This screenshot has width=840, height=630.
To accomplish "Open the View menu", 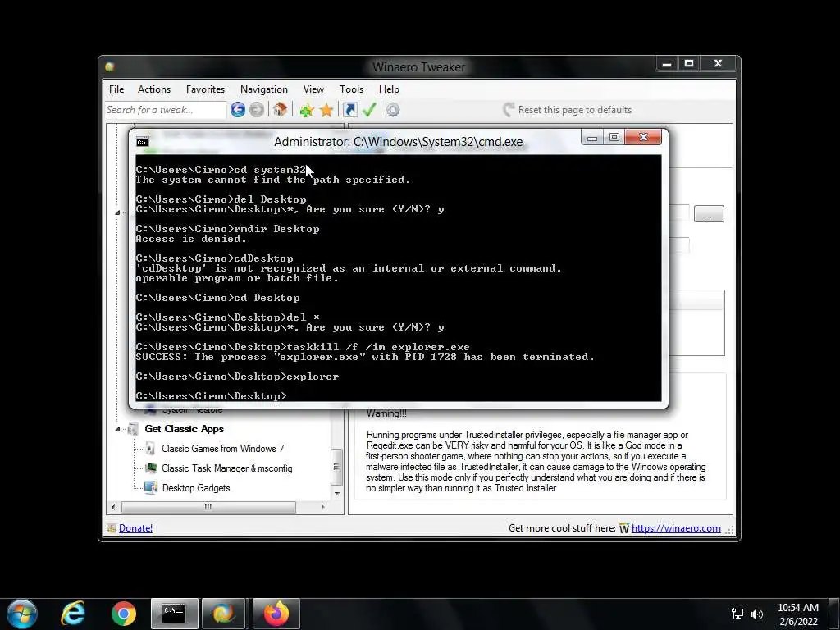I will point(313,89).
